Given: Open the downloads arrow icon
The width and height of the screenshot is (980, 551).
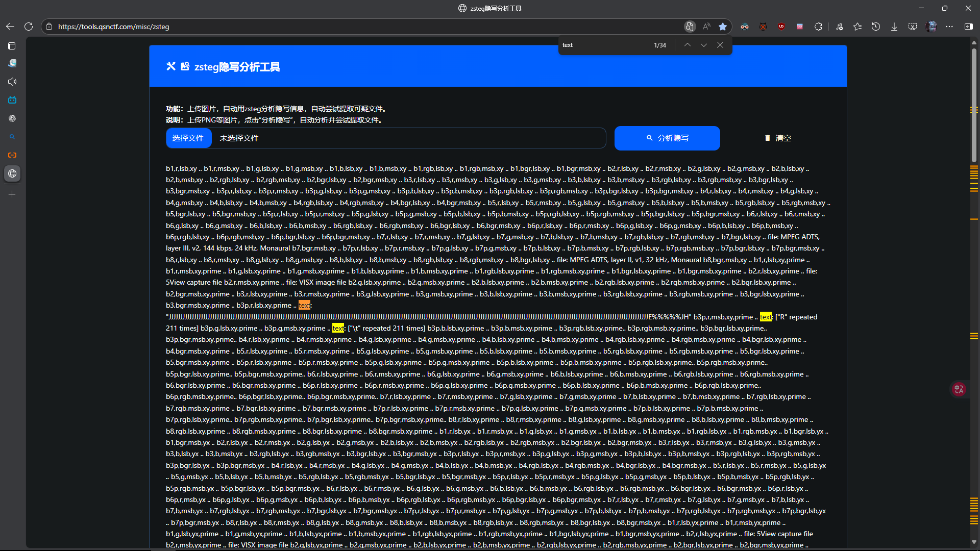Looking at the screenshot, I should [894, 27].
